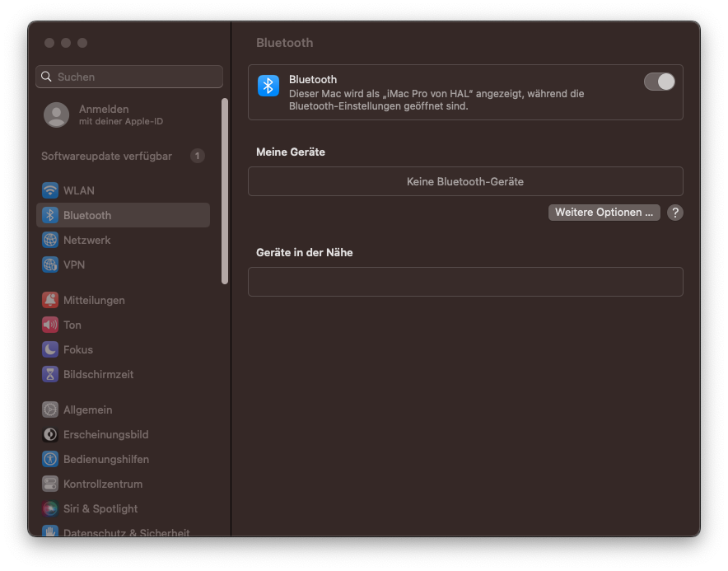The width and height of the screenshot is (728, 571).
Task: Click the Netzwerk globe icon
Action: [50, 240]
